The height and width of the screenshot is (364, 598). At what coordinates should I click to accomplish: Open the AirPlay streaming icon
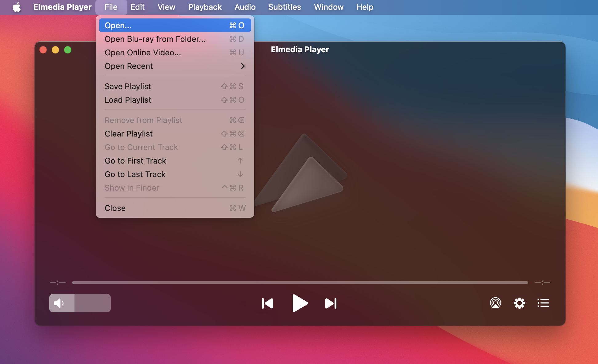[495, 303]
